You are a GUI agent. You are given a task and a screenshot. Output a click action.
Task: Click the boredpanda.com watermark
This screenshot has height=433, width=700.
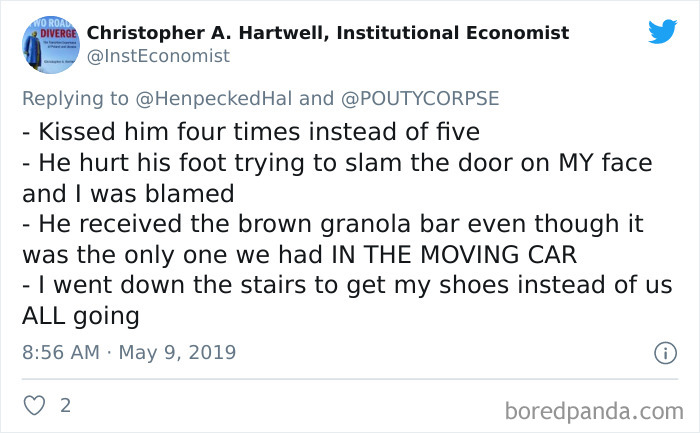[x=592, y=410]
